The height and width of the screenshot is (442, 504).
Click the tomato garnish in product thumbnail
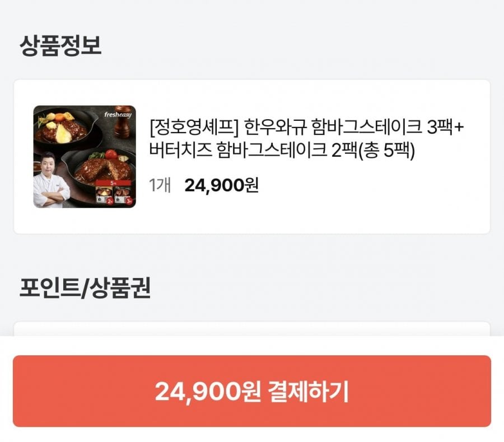[111, 154]
